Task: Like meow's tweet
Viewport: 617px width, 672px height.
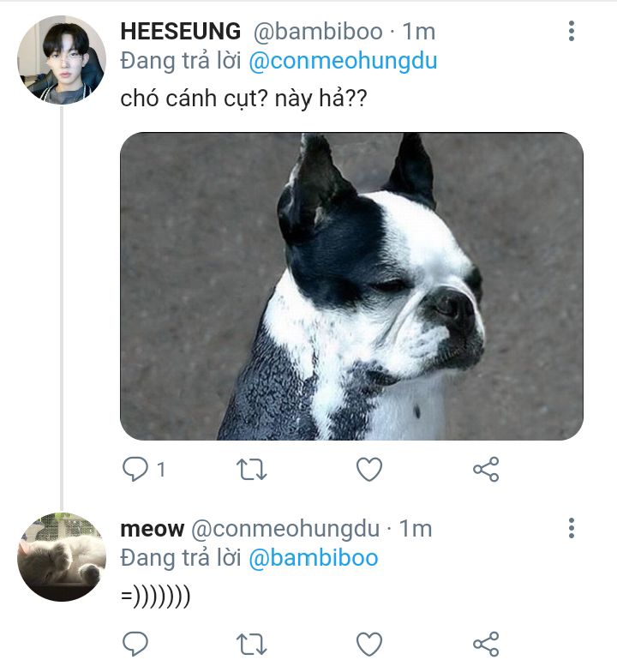Action: pyautogui.click(x=368, y=643)
